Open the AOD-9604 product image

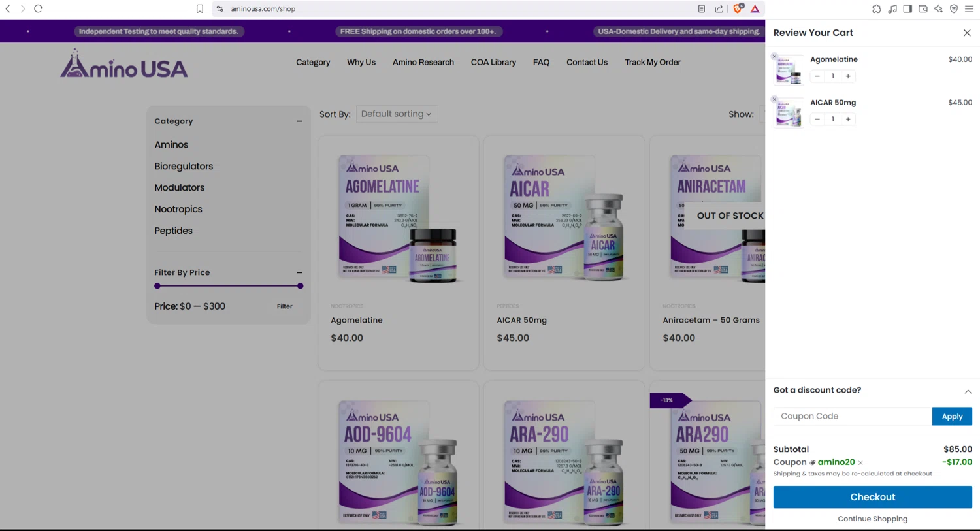click(x=398, y=462)
